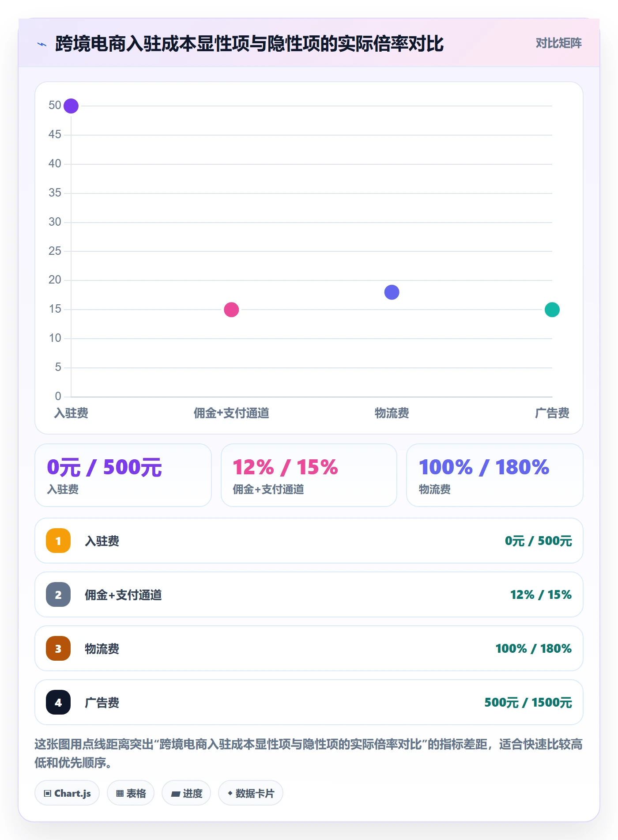Image resolution: width=618 pixels, height=840 pixels.
Task: Click the pink data point for 佣金+支付通道
Action: [x=231, y=310]
